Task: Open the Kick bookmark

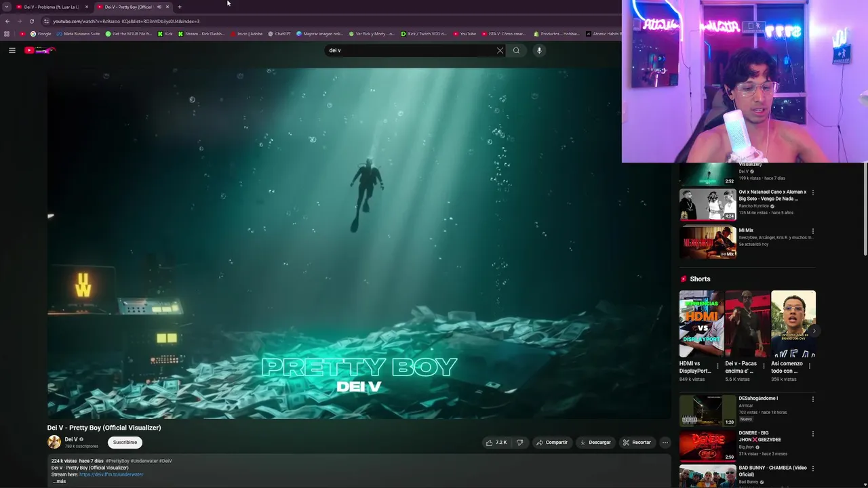Action: coord(165,34)
